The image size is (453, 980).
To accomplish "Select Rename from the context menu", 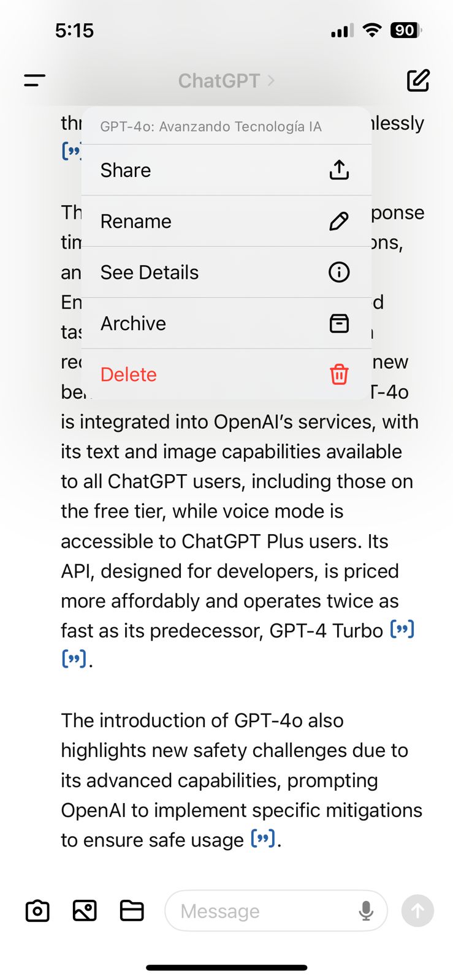I will point(226,221).
